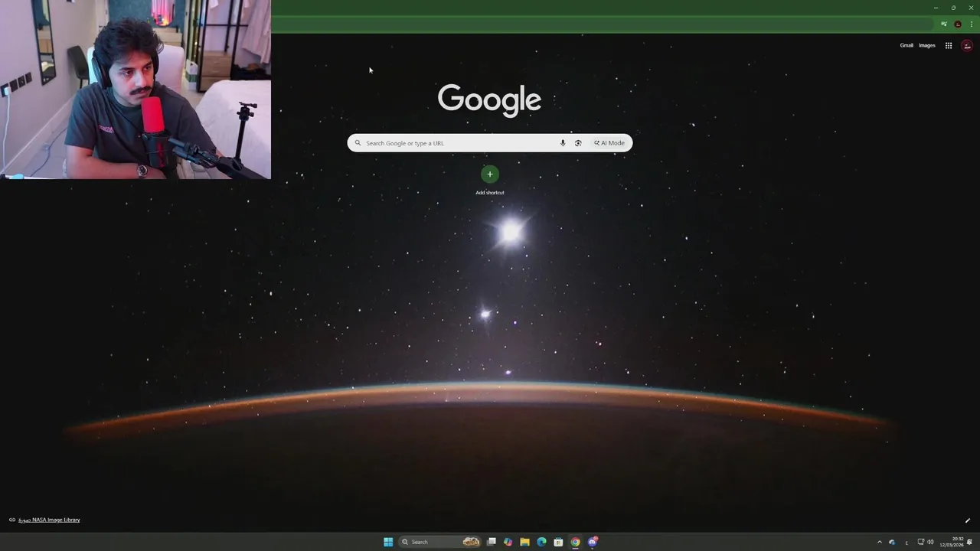
Task: Click the colorful tray icon beside chevron
Action: (x=892, y=542)
